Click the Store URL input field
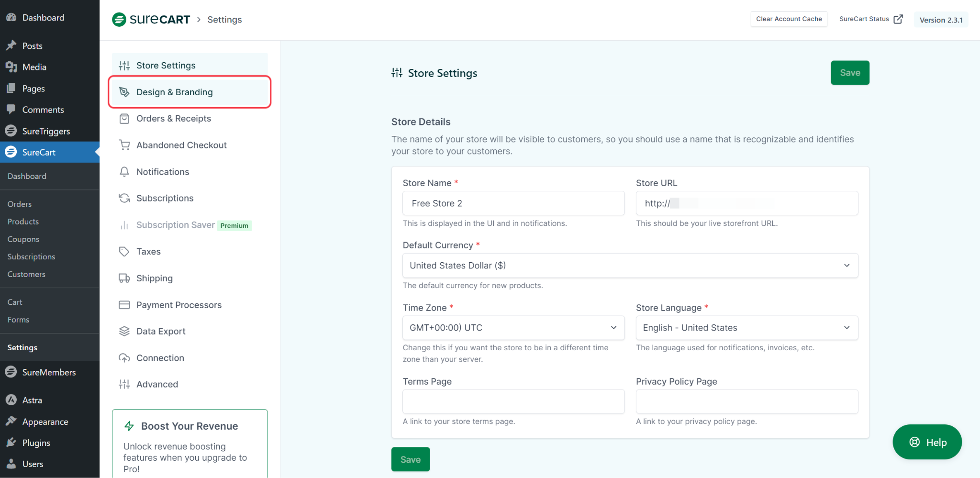980x478 pixels. pyautogui.click(x=746, y=203)
